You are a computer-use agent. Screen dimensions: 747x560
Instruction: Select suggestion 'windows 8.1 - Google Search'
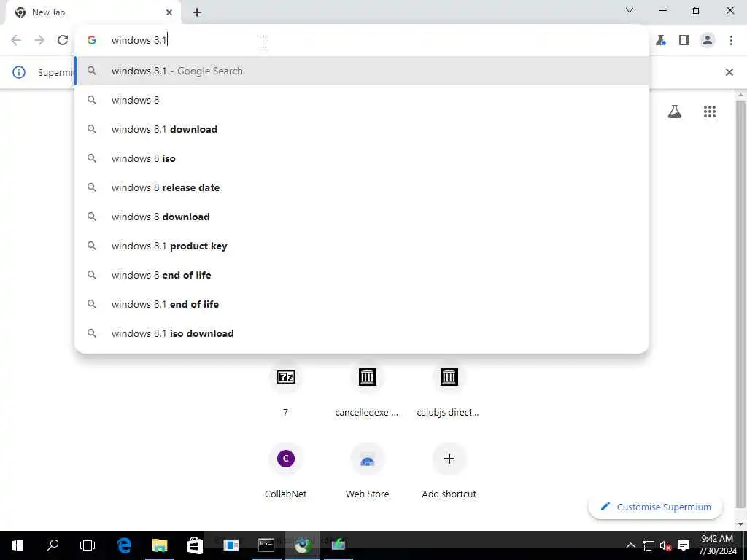[x=362, y=71]
